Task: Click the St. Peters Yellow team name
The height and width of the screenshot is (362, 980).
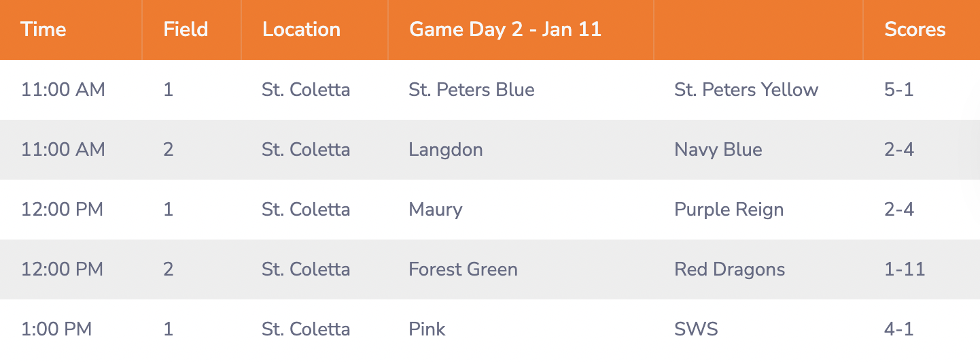Action: 746,90
